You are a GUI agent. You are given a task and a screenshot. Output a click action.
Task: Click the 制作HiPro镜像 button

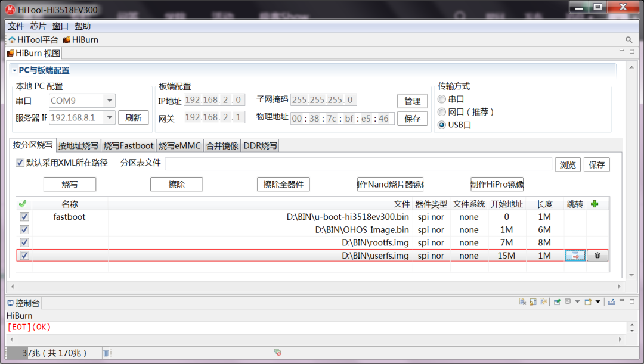[497, 184]
